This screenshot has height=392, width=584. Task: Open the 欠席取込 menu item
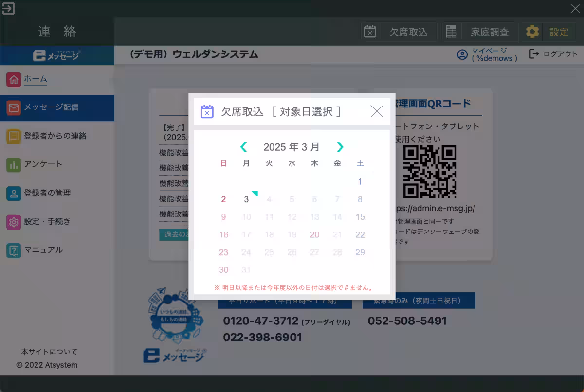(x=408, y=31)
